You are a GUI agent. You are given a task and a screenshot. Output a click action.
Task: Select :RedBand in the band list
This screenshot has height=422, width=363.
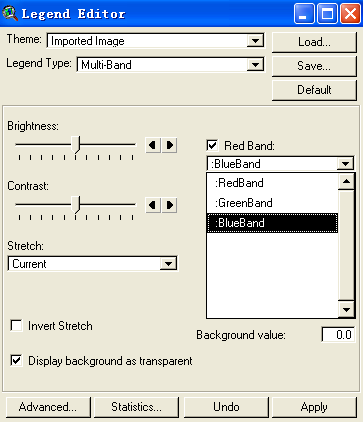(x=272, y=183)
